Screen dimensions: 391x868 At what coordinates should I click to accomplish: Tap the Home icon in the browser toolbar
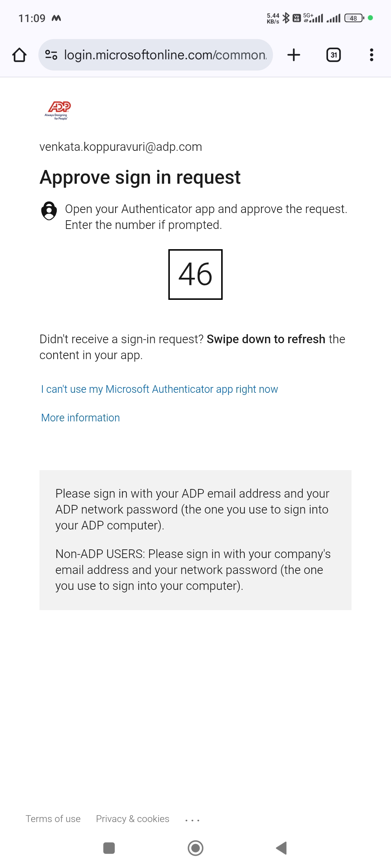coord(20,55)
